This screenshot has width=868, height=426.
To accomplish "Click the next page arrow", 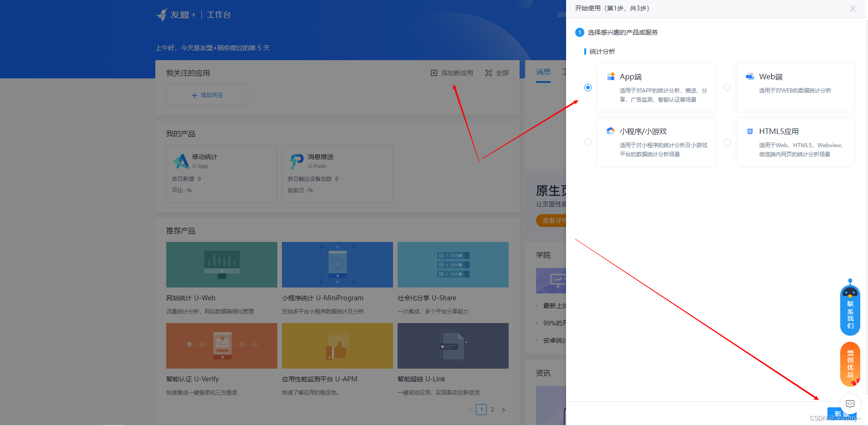I will 503,410.
